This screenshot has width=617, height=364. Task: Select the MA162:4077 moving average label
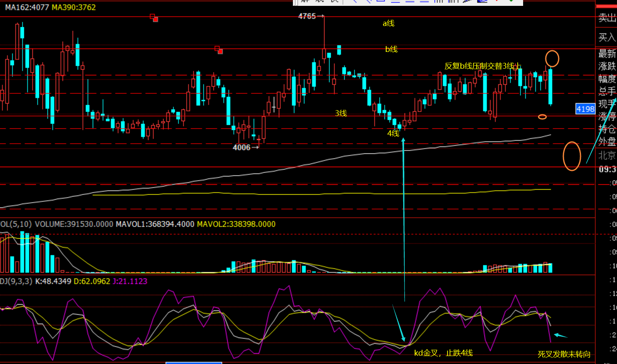(27, 7)
